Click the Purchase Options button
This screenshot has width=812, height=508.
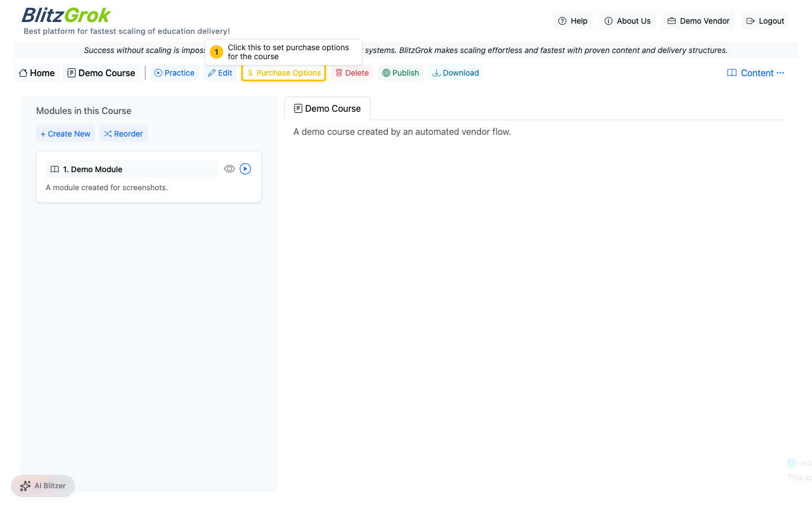click(x=284, y=73)
